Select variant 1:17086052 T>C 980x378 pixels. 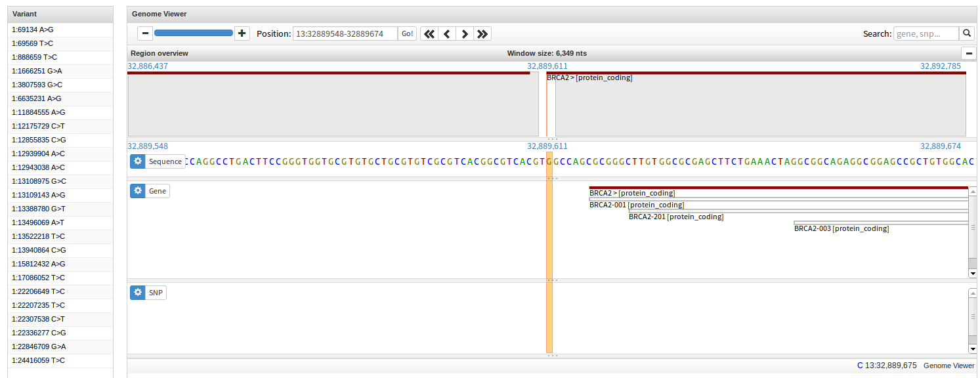click(60, 278)
